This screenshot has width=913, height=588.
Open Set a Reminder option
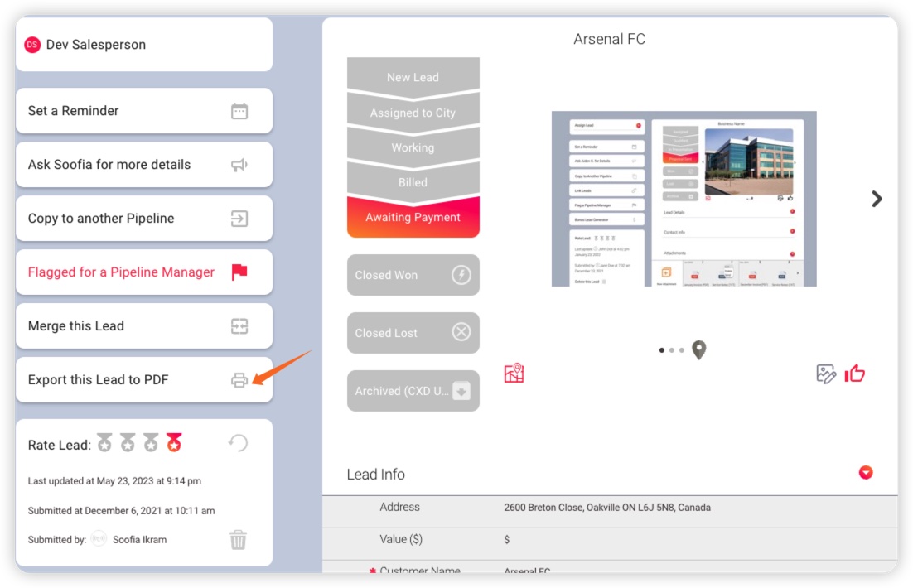point(144,111)
